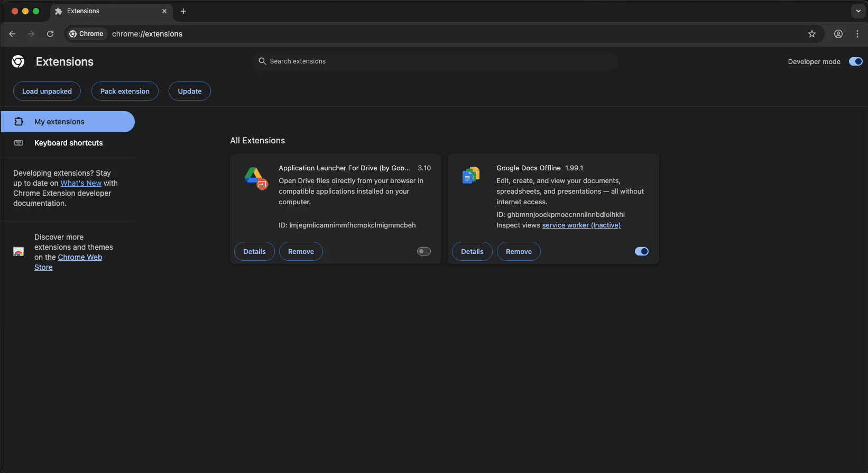Click the forward navigation arrow

click(x=31, y=34)
